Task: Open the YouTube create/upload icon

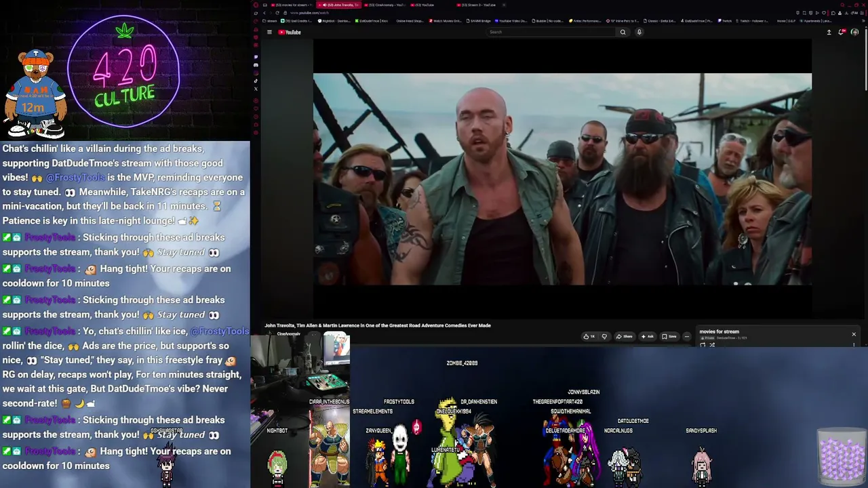Action: [x=829, y=32]
